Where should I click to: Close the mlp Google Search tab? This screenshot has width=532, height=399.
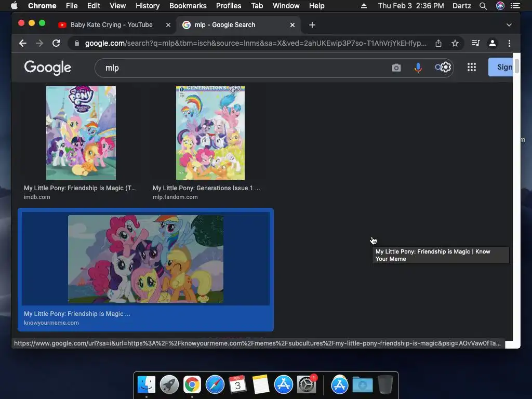[292, 25]
